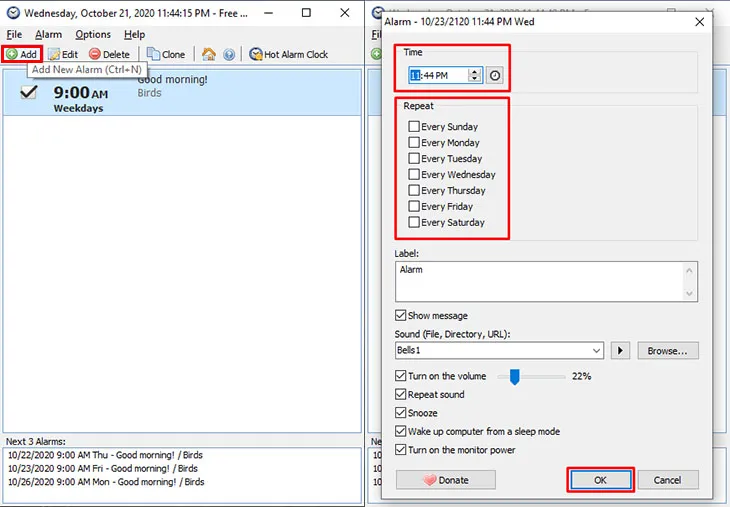Click the Add alarm toolbar icon
Image resolution: width=730 pixels, height=507 pixels.
pyautogui.click(x=13, y=54)
